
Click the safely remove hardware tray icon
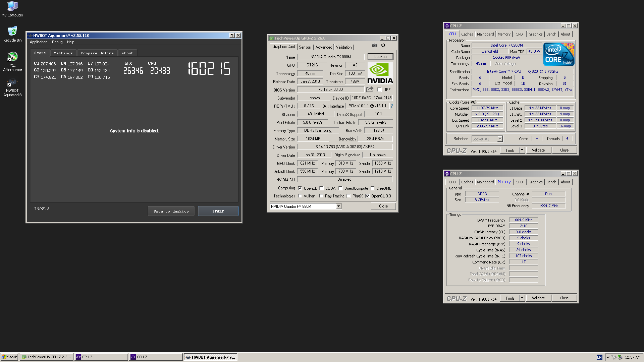620,357
